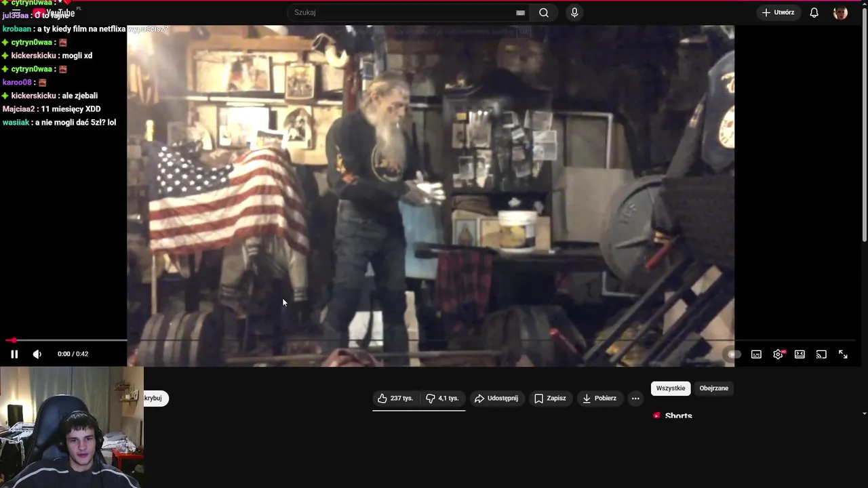Image resolution: width=868 pixels, height=488 pixels.
Task: Click chat message from krobaan about netflixa
Action: 85,29
